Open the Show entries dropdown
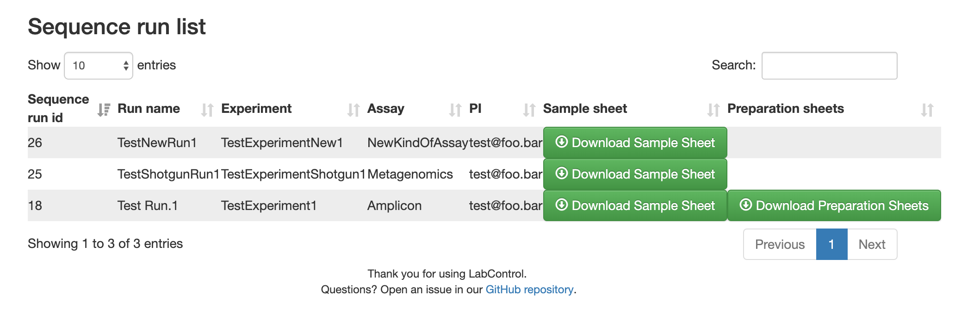The image size is (980, 309). (99, 66)
